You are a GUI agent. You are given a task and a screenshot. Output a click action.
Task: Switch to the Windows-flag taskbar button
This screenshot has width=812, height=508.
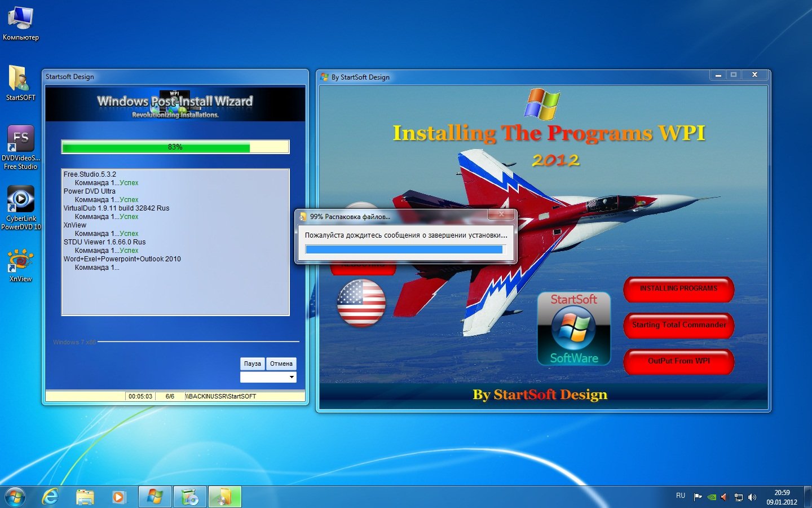coord(155,497)
